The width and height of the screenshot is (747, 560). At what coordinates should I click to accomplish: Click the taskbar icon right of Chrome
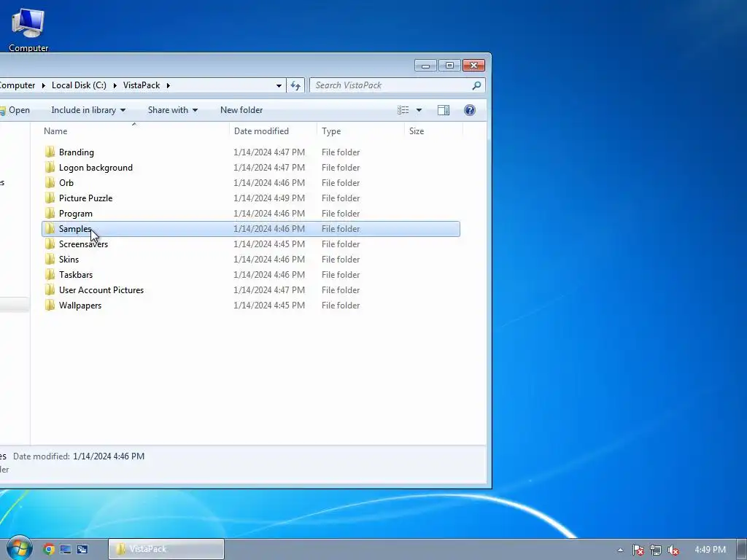[x=66, y=550]
